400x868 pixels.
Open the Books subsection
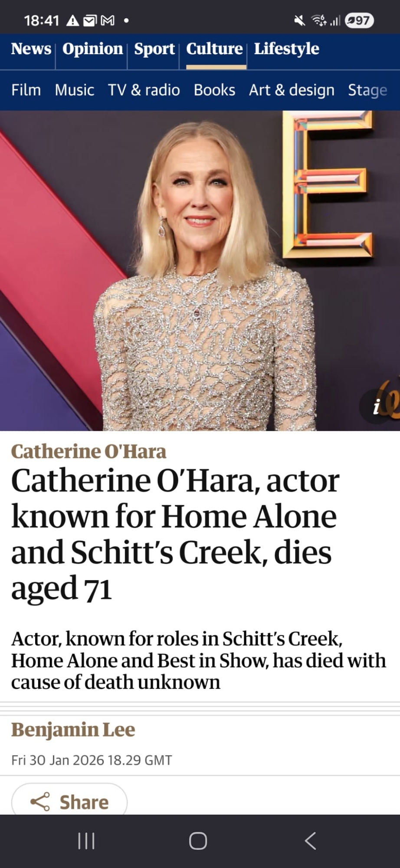pyautogui.click(x=214, y=90)
